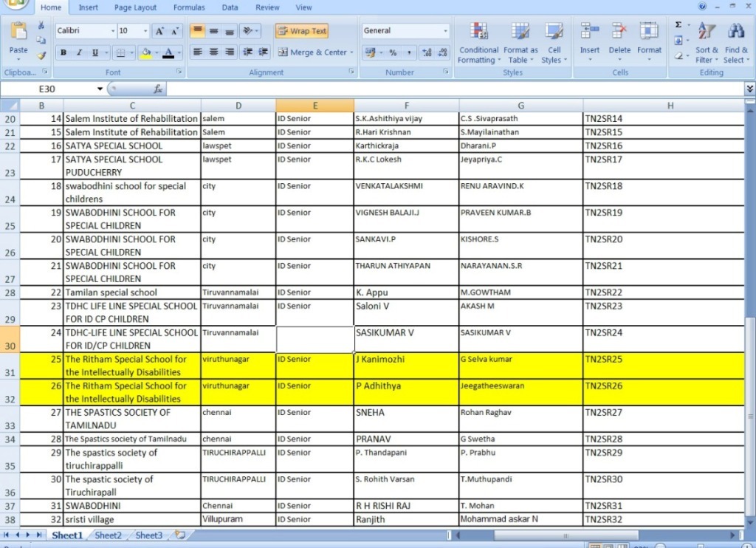Open the Calibri font name dropdown
The image size is (756, 548).
[x=112, y=31]
